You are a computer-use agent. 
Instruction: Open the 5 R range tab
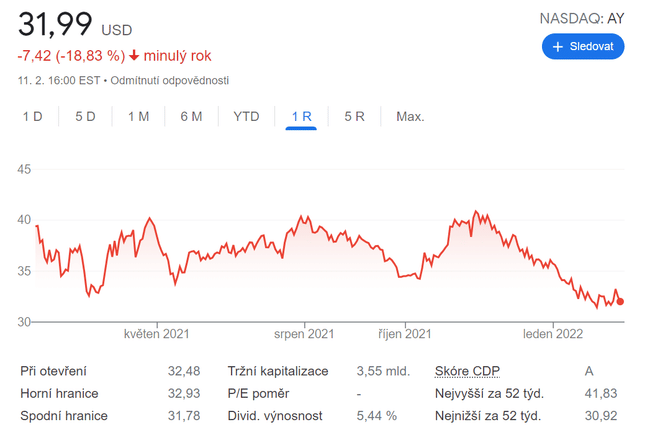[x=354, y=117]
